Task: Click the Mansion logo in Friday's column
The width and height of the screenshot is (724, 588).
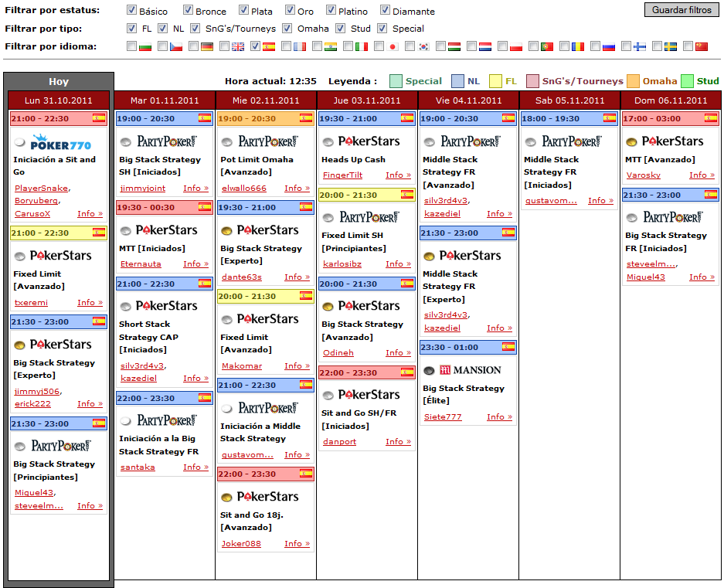Action: tap(470, 370)
